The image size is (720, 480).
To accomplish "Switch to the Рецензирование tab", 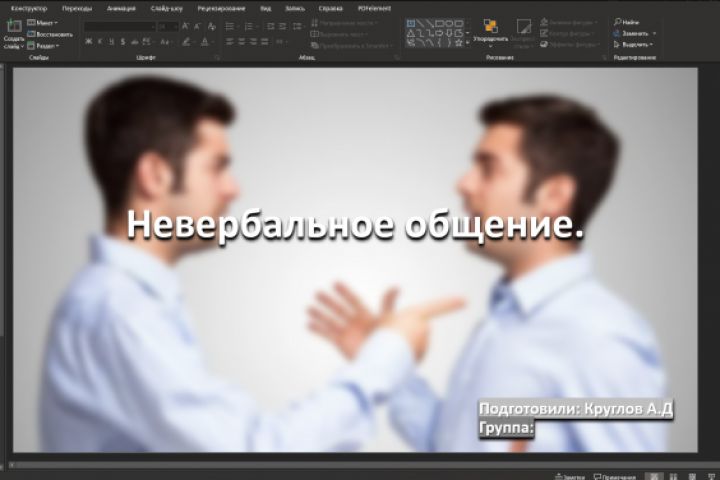I will click(x=221, y=8).
